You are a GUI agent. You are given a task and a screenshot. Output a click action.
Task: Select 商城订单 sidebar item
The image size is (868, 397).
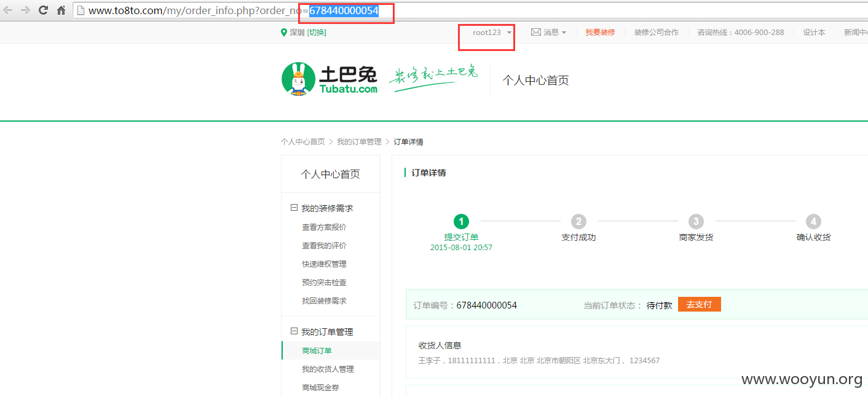click(331, 350)
